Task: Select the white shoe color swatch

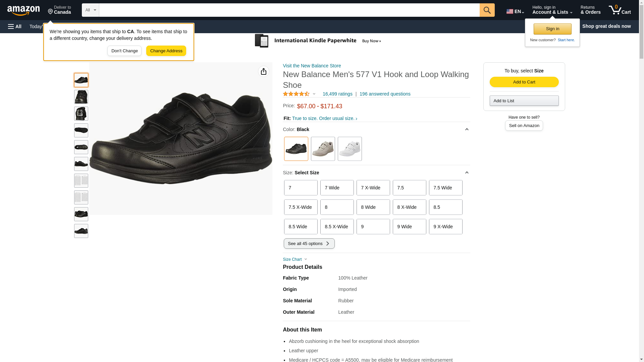Action: pyautogui.click(x=350, y=149)
